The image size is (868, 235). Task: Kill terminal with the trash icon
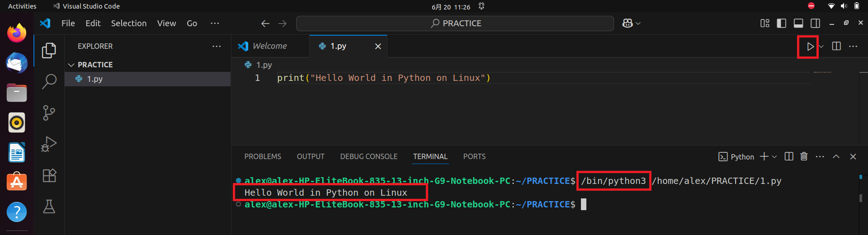coord(804,156)
